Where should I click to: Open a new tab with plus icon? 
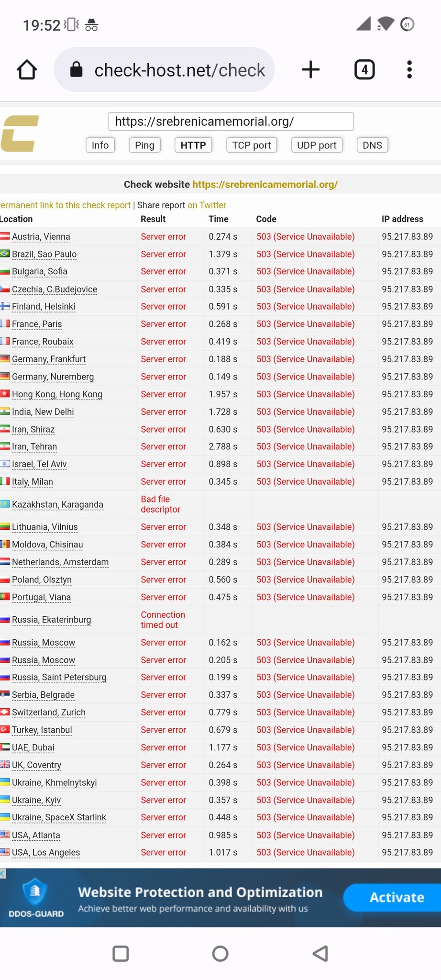(311, 70)
